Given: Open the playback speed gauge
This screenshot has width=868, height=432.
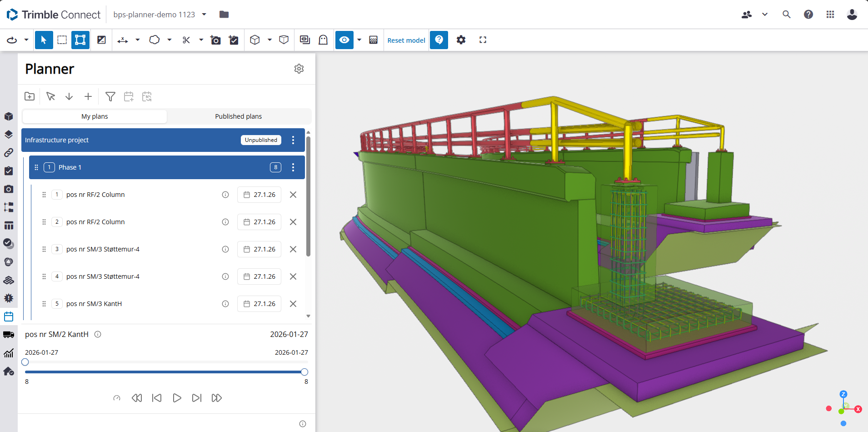Looking at the screenshot, I should point(117,398).
